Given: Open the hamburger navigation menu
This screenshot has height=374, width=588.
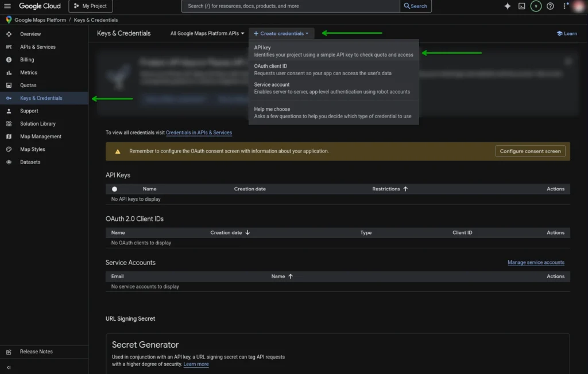Looking at the screenshot, I should point(7,6).
